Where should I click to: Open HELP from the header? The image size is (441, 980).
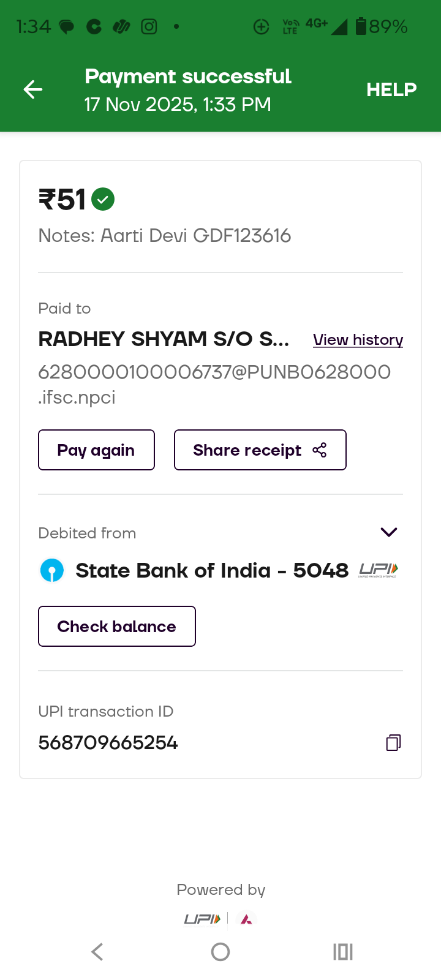391,89
